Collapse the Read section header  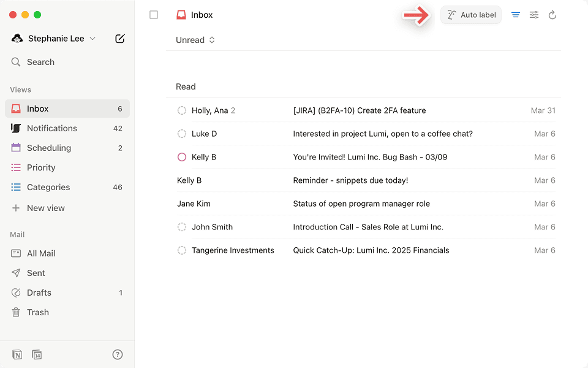pyautogui.click(x=186, y=86)
